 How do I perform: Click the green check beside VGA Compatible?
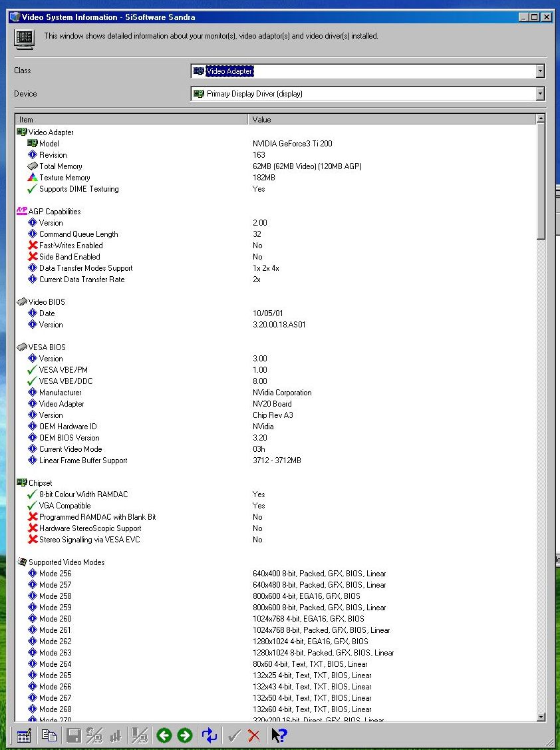tap(33, 506)
